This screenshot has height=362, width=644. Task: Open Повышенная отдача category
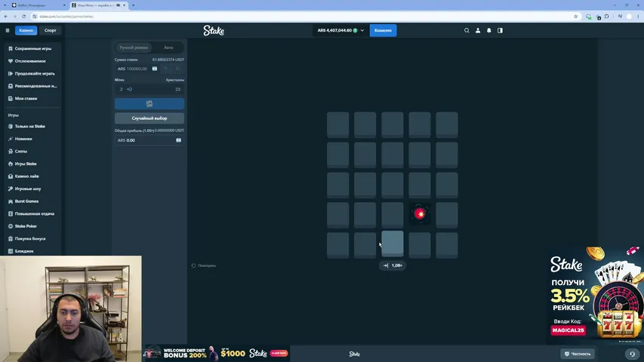click(x=34, y=214)
